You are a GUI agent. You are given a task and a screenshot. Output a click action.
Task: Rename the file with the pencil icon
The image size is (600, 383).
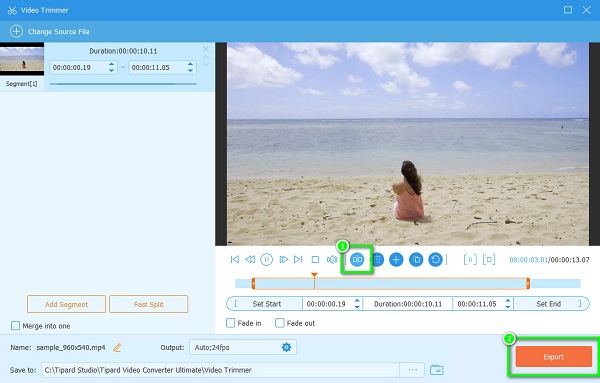(117, 348)
